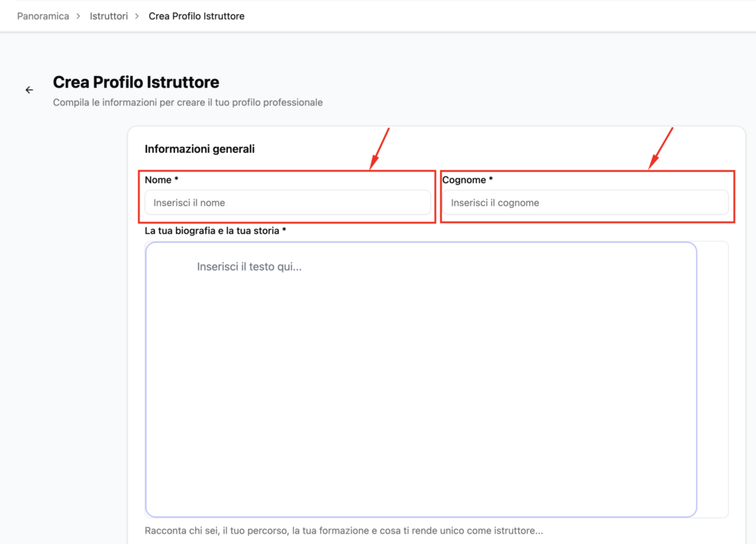Click the chevron after Istruttori breadcrumb
Viewport: 756px width, 544px height.
138,16
